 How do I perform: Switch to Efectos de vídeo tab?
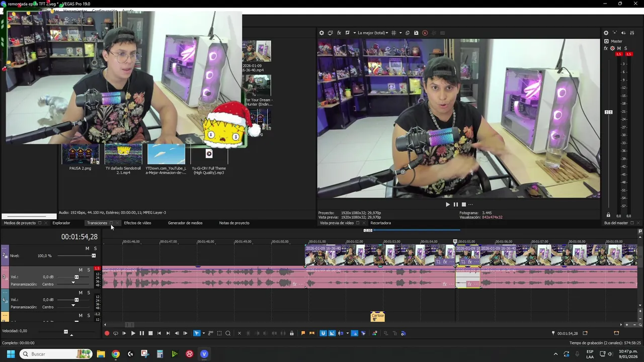[137, 223]
